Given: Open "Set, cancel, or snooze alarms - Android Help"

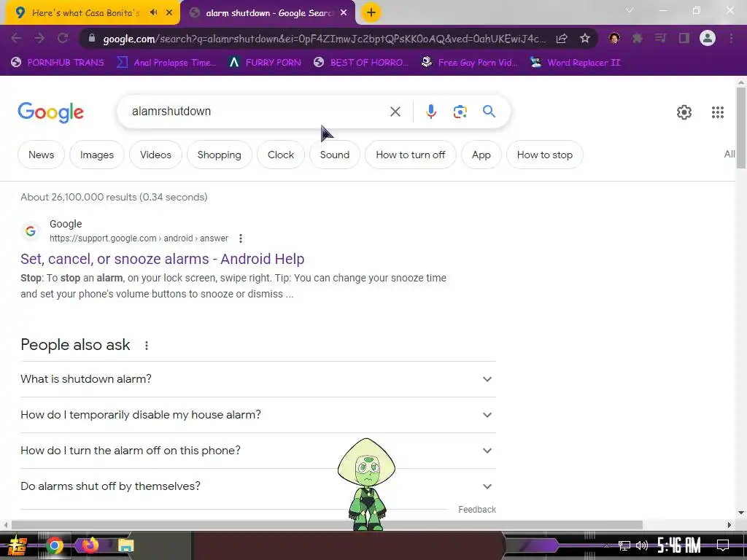Looking at the screenshot, I should coord(163,259).
